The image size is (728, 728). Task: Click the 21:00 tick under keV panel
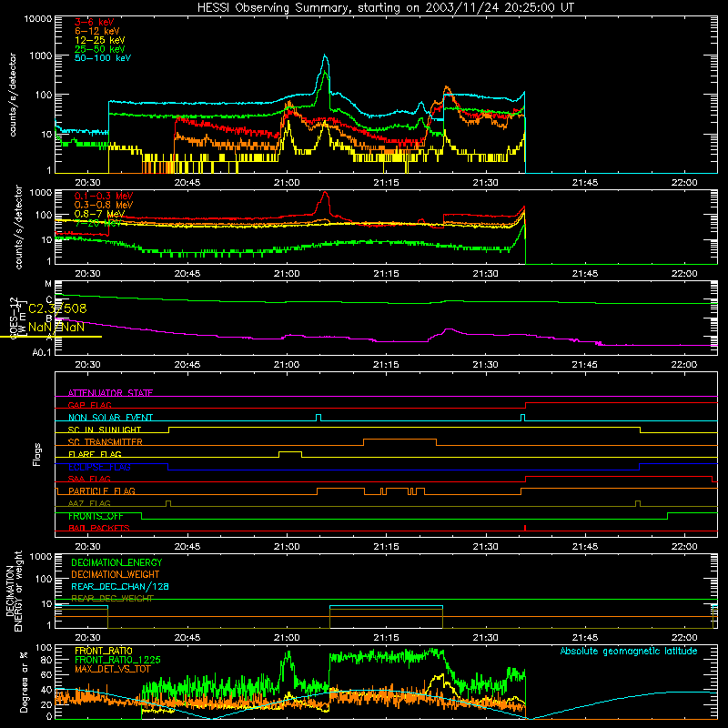(287, 183)
